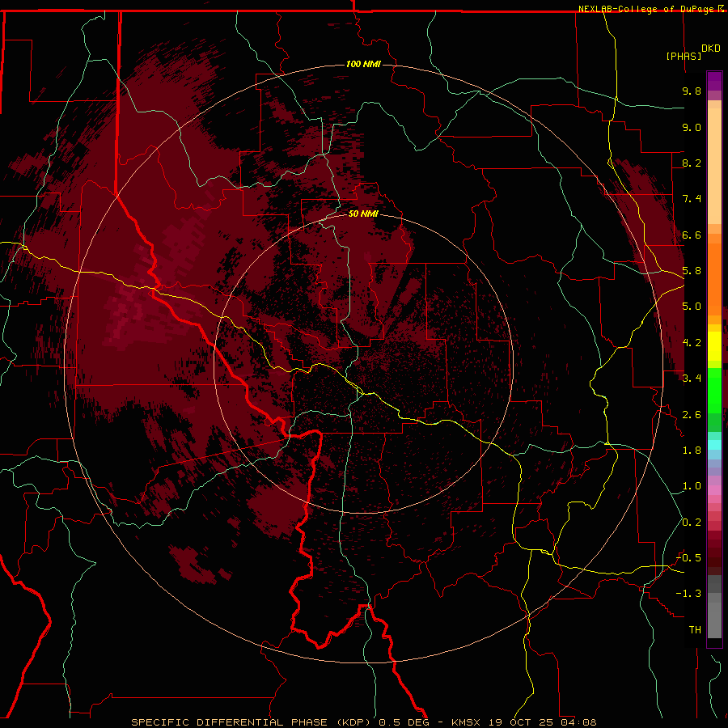Image resolution: width=728 pixels, height=728 pixels.
Task: Click the 5.0 scale value
Action: [692, 307]
